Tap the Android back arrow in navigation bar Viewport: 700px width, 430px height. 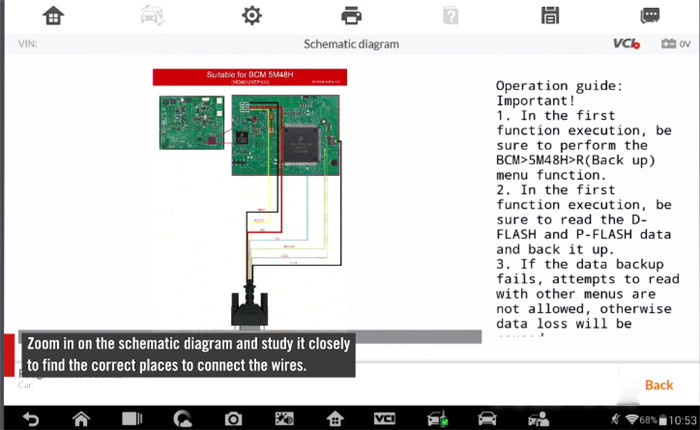pos(31,419)
